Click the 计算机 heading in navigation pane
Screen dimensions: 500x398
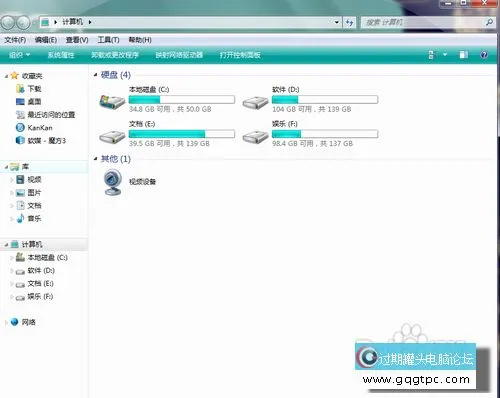pos(32,244)
